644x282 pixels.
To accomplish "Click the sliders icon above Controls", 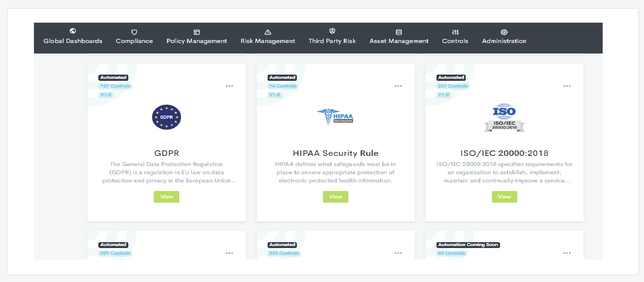I will [455, 32].
